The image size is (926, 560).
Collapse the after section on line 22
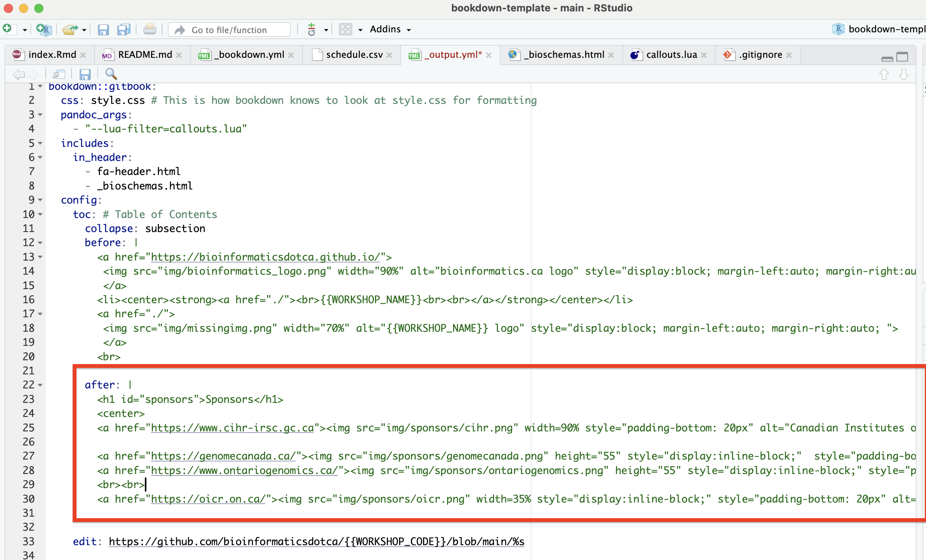click(40, 385)
